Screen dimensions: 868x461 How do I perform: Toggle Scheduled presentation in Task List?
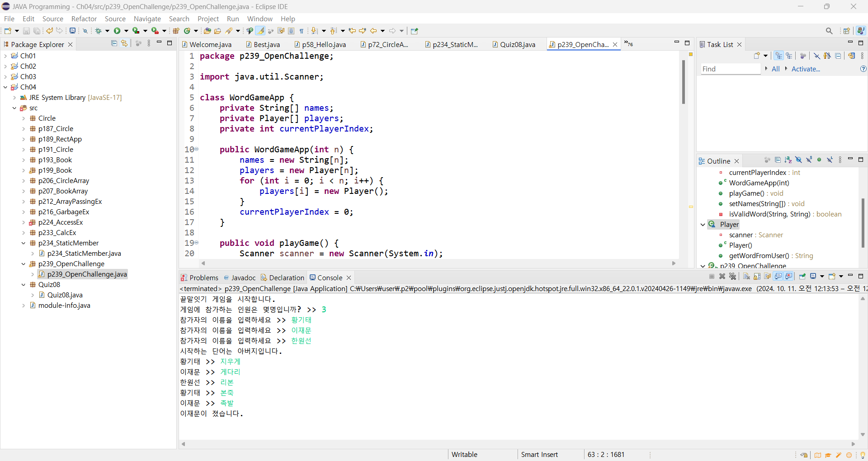tap(789, 56)
